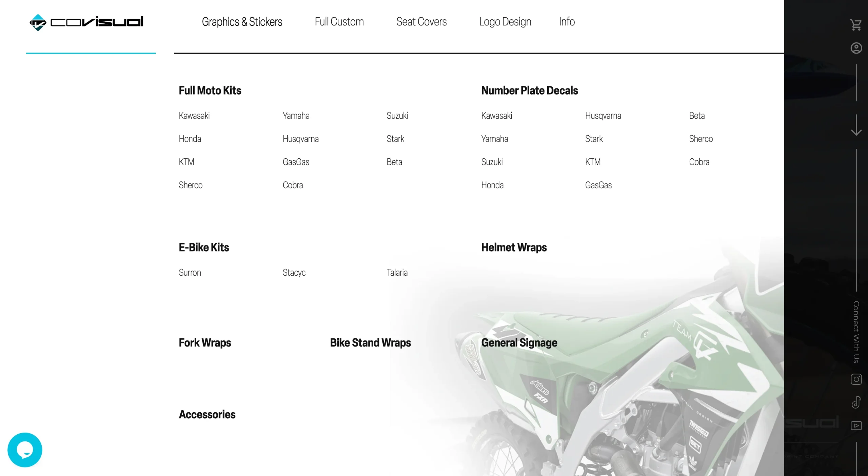Screen dimensions: 868x476
Task: Select Beta under Full Moto Kits
Action: coord(394,162)
